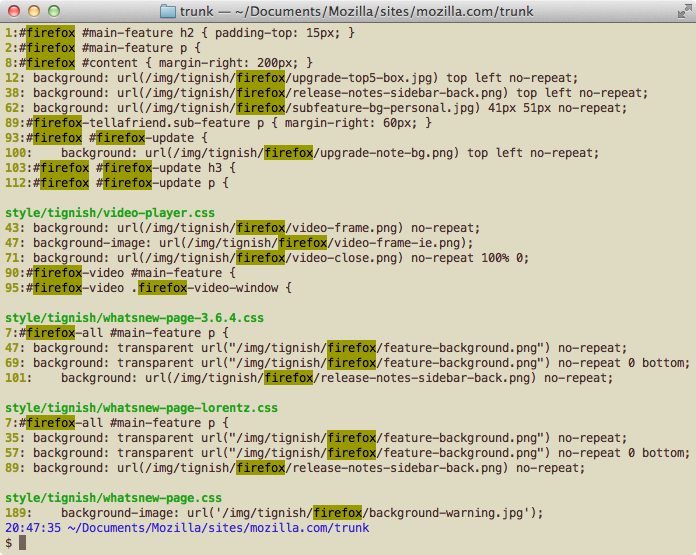Click line 112: #firefox #firefox-update p {

tap(117, 183)
